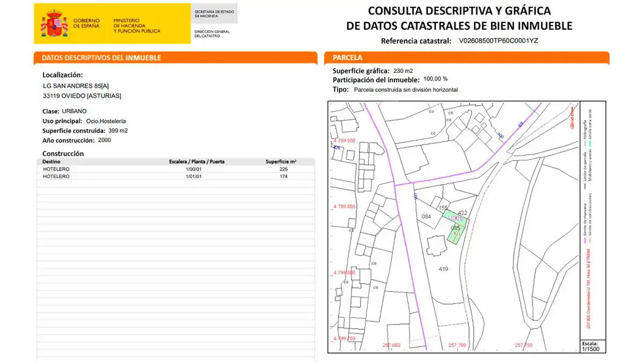
Task: Click the 'Clase:' label
Action: click(50, 112)
